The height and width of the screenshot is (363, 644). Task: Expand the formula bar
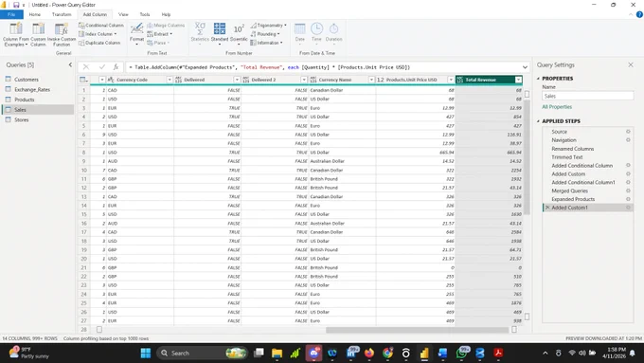click(x=525, y=67)
